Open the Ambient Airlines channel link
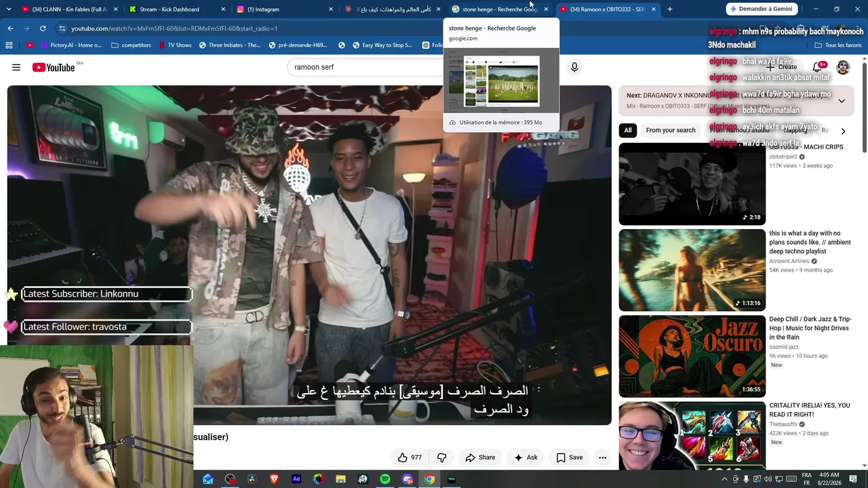The height and width of the screenshot is (488, 868). (789, 261)
